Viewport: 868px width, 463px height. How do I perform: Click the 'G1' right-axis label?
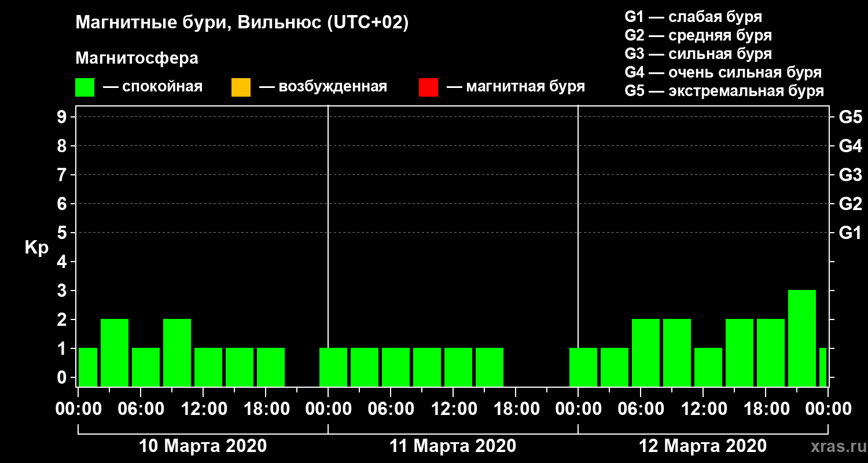[x=850, y=233]
